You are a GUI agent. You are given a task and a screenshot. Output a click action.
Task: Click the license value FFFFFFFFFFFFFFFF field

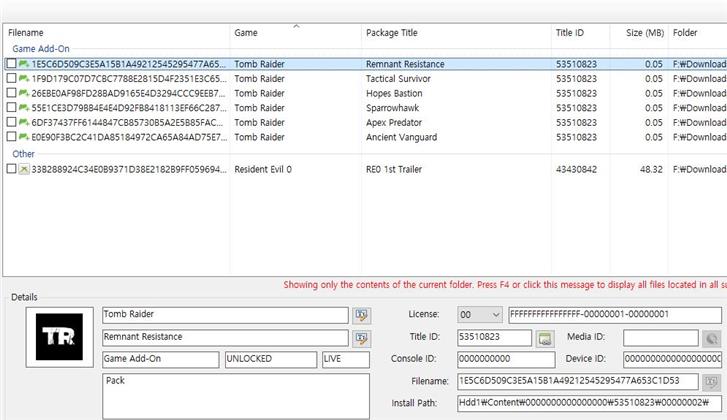[615, 315]
